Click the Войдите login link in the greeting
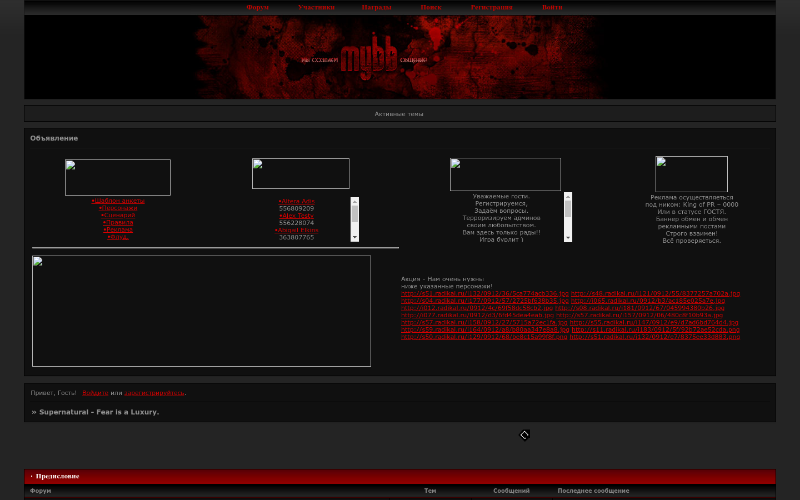The image size is (800, 500). [94, 393]
